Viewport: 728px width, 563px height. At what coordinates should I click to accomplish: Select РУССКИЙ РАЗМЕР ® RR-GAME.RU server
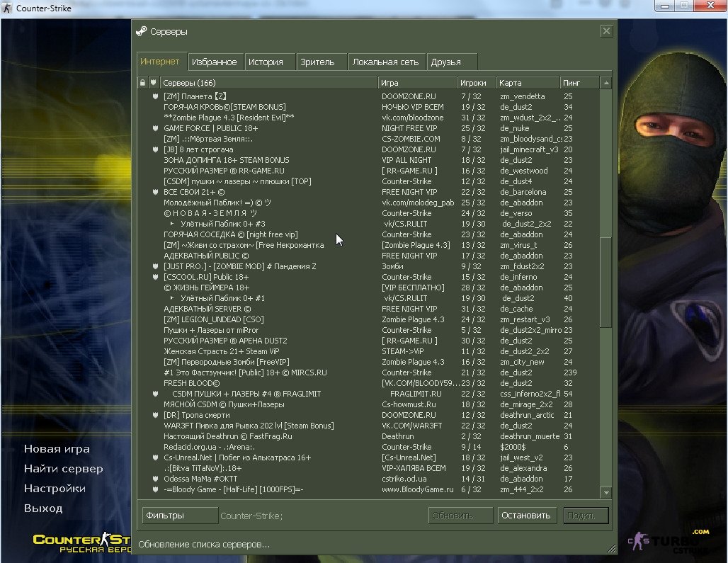pos(368,171)
